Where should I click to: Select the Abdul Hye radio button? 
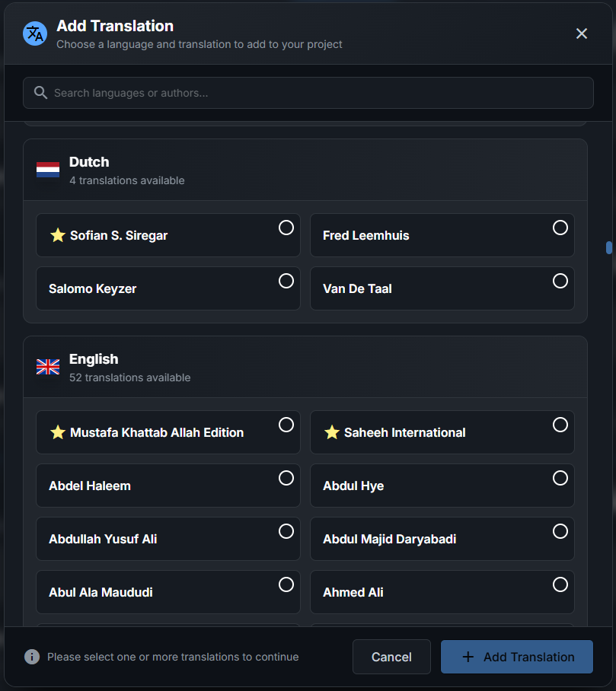click(560, 478)
